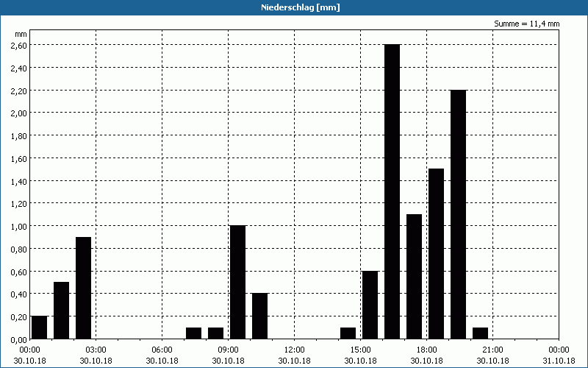Select the "21:00" x-axis time label

point(492,350)
